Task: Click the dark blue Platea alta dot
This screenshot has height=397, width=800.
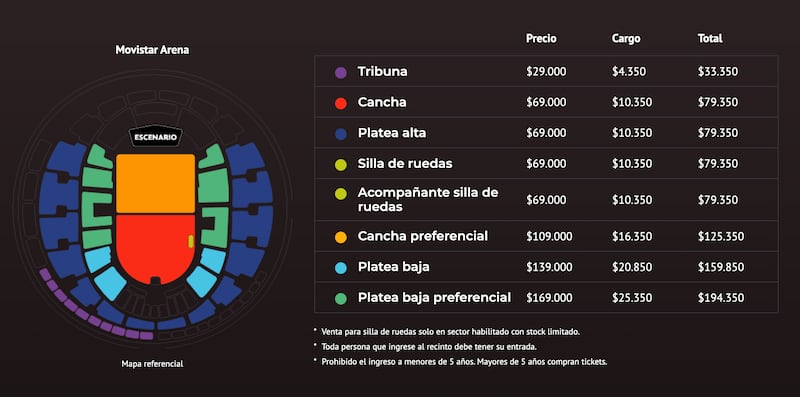Action: 341,134
